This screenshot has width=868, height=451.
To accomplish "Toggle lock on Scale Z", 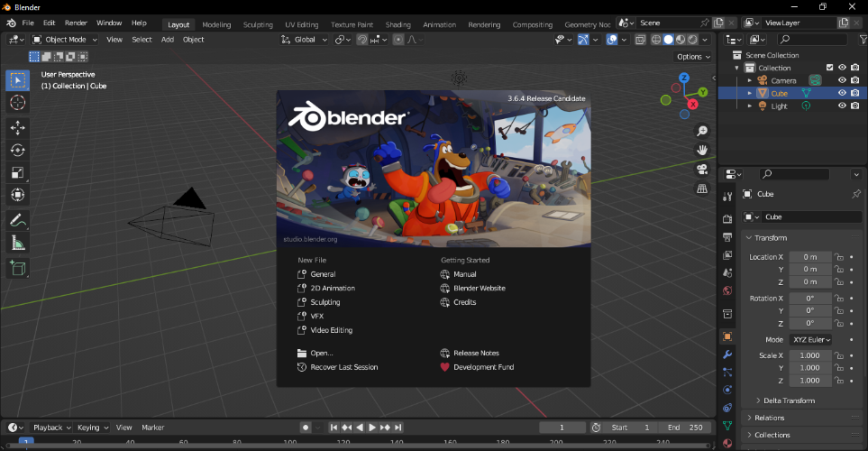I will (839, 381).
